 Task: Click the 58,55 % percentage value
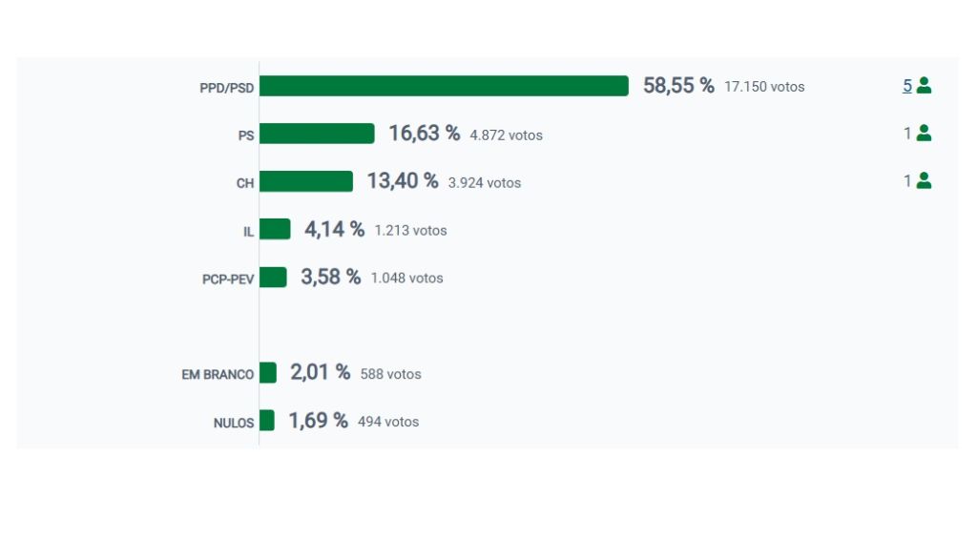coord(678,86)
